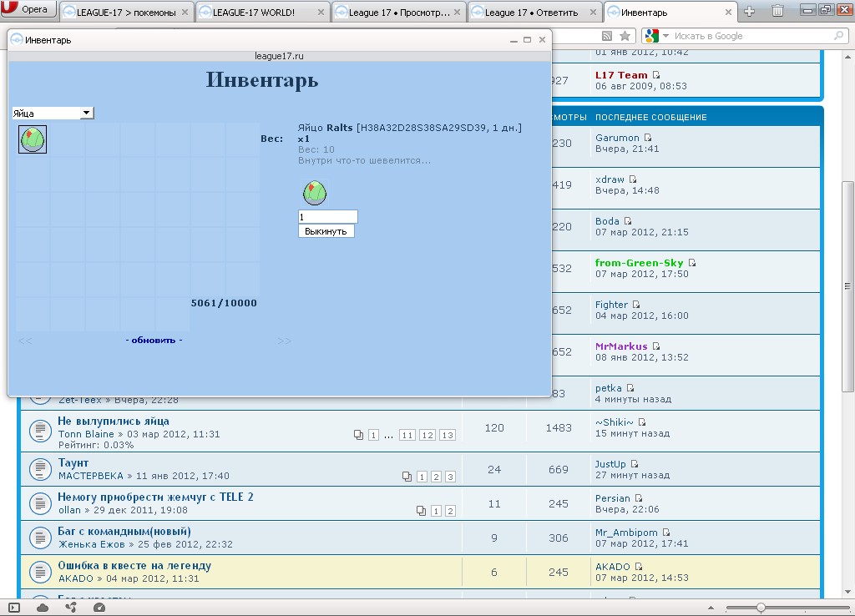View latest post icon next to Boda
The image size is (855, 616).
pos(628,221)
